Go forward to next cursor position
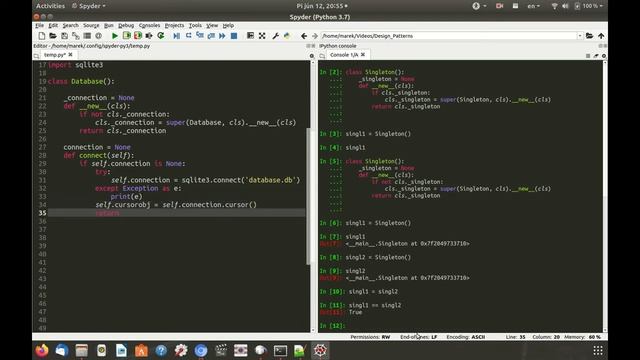This screenshot has width=640, height=360. pyautogui.click(x=315, y=36)
